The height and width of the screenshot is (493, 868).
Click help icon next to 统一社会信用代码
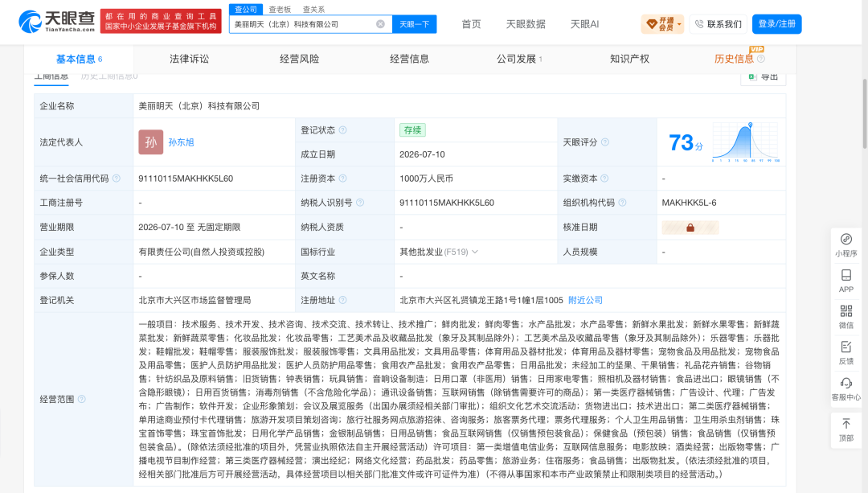pyautogui.click(x=117, y=179)
